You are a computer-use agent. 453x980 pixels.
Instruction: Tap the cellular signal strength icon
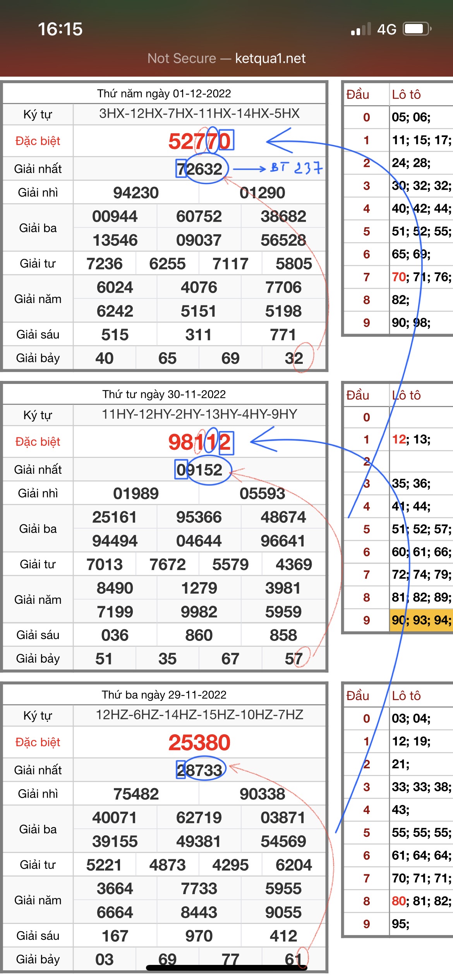click(x=361, y=29)
